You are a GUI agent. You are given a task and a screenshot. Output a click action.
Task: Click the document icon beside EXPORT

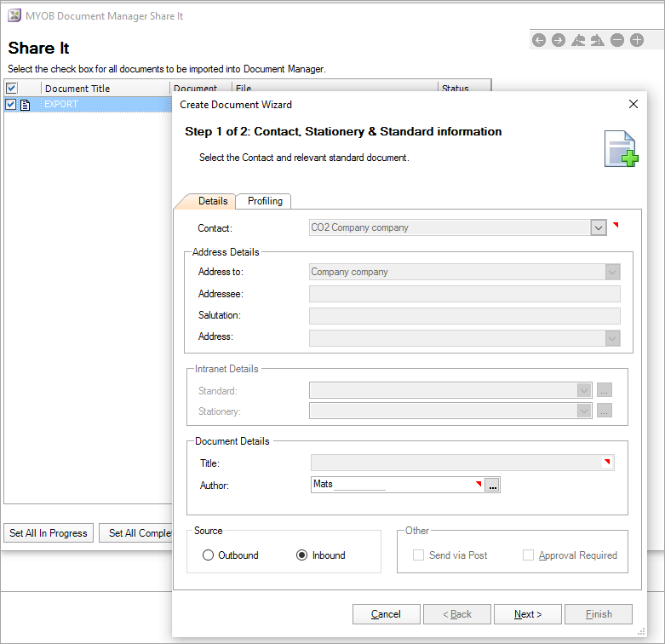coord(26,105)
